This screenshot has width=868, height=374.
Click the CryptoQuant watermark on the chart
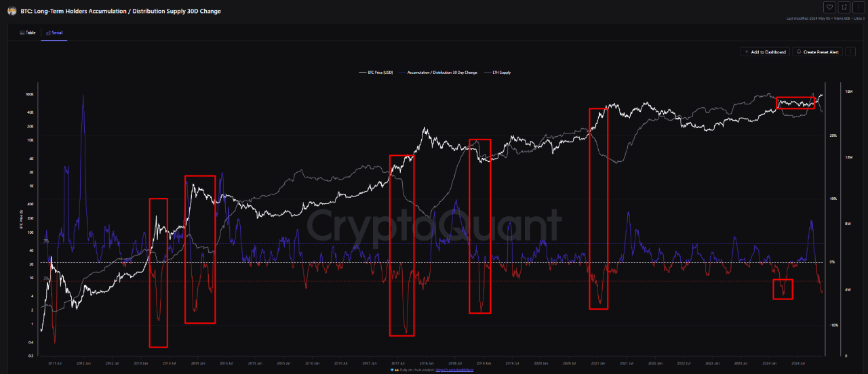[434, 226]
